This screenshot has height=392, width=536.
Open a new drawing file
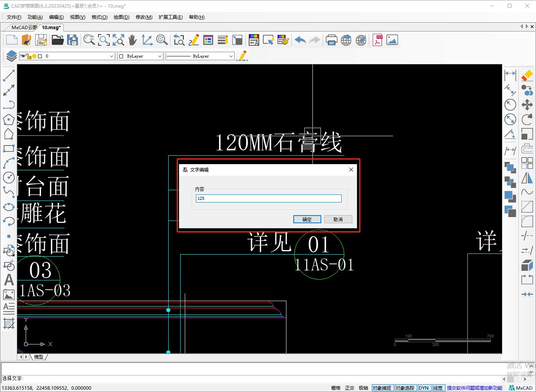(11, 40)
